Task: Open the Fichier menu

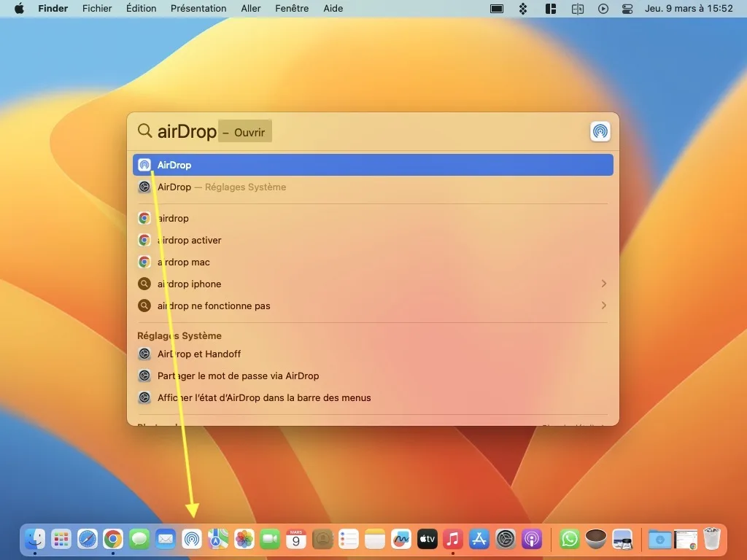Action: tap(97, 8)
